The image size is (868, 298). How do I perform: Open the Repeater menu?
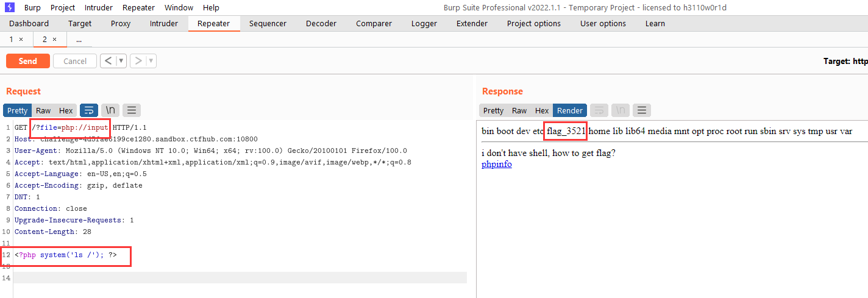[138, 7]
